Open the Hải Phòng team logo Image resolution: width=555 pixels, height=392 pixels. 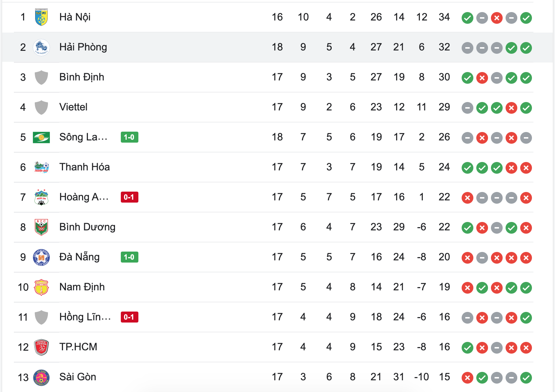coord(41,47)
